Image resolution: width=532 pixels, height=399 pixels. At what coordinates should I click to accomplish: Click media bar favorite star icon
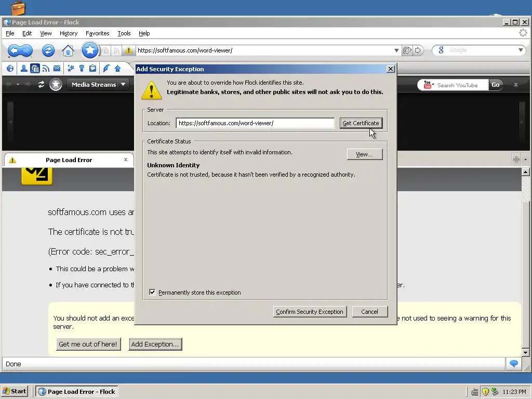56,85
